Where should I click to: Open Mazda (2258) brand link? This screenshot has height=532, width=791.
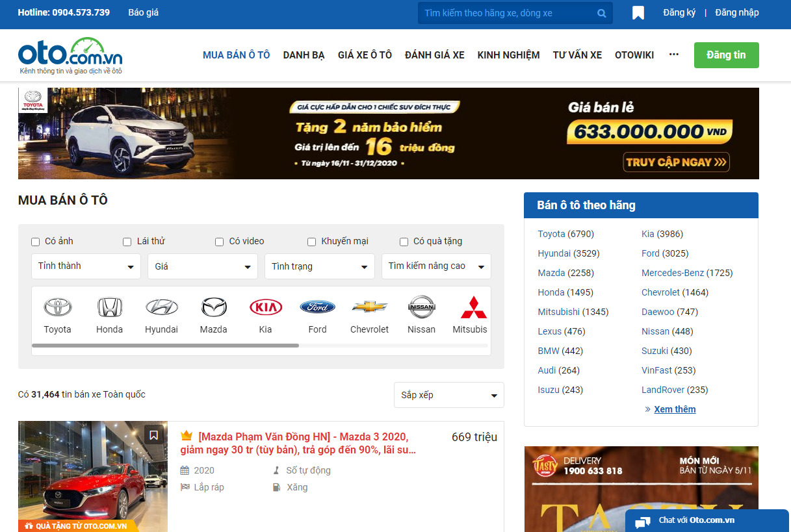click(565, 273)
